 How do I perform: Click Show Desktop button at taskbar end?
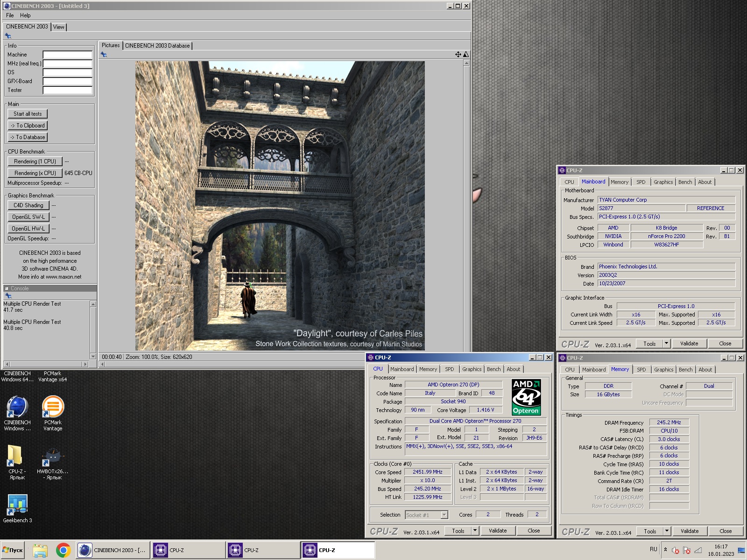click(x=741, y=550)
